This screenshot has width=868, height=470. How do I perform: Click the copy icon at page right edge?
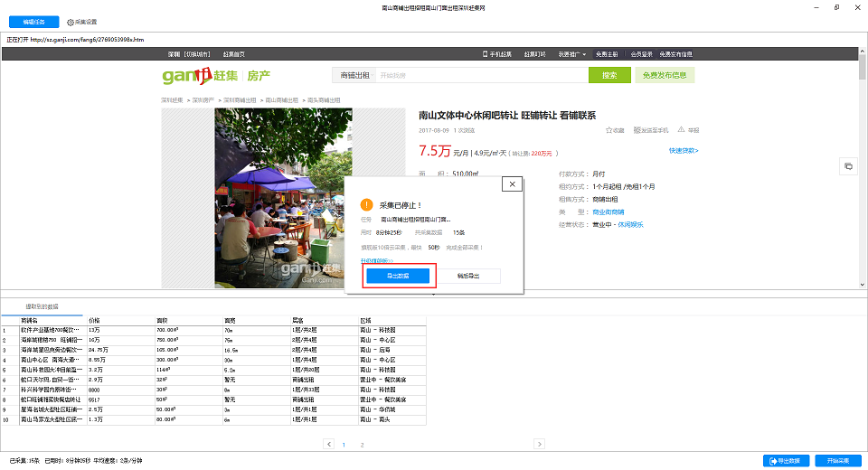848,166
